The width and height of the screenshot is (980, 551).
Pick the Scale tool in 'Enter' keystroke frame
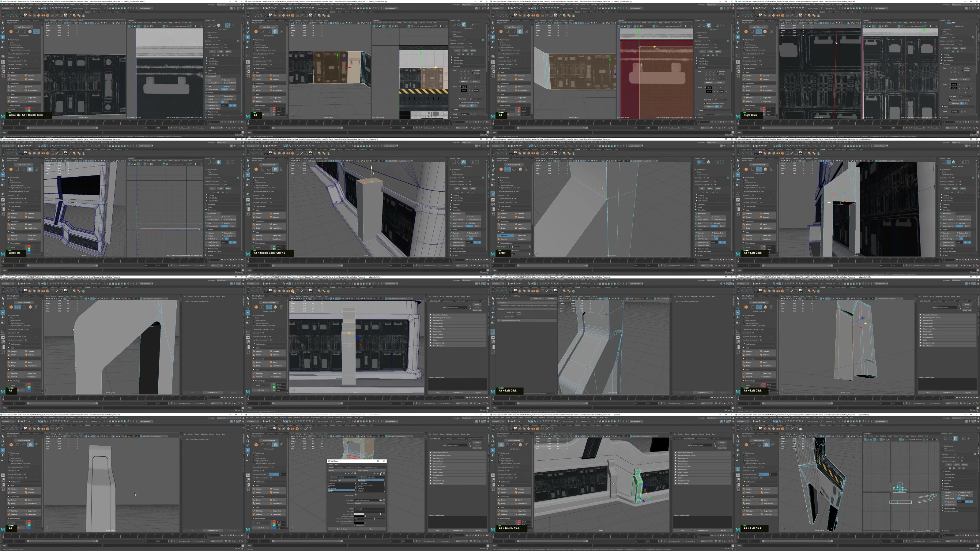point(493,184)
